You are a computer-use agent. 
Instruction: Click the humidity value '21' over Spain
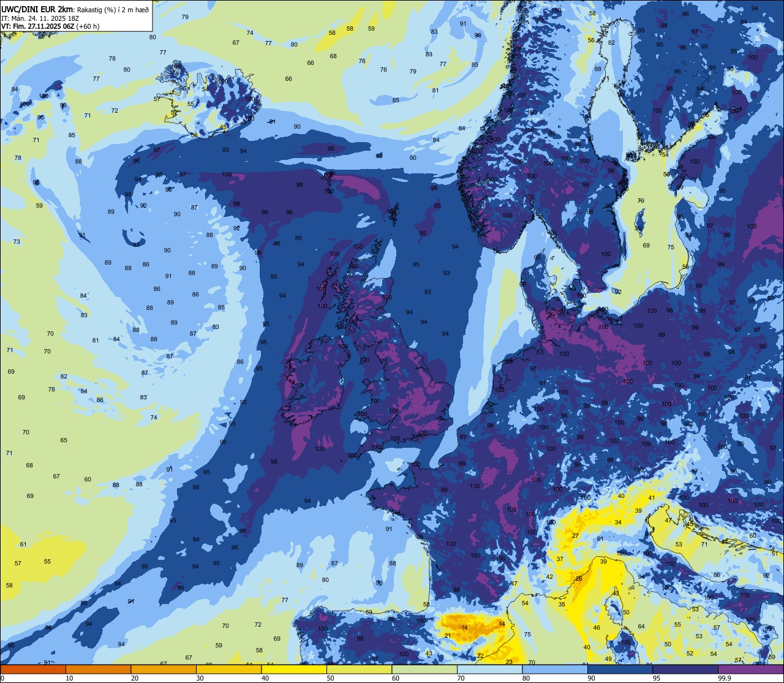448,636
